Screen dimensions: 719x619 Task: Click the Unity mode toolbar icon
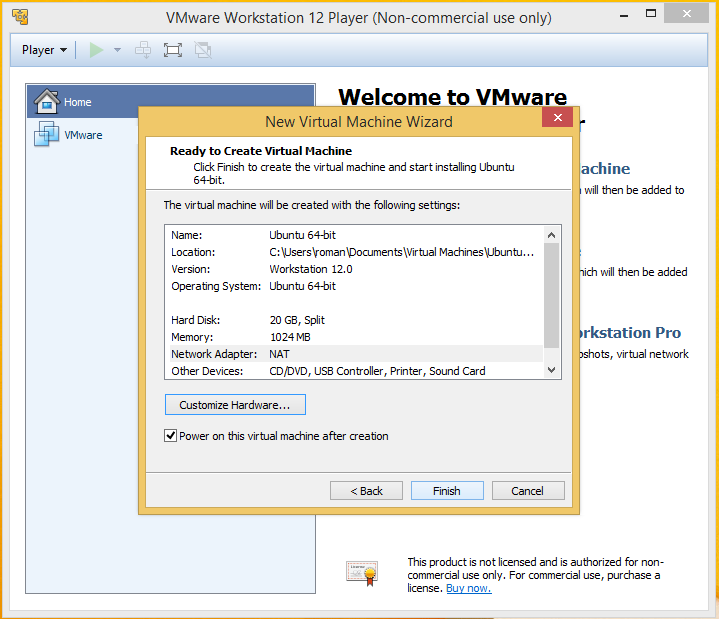click(203, 50)
